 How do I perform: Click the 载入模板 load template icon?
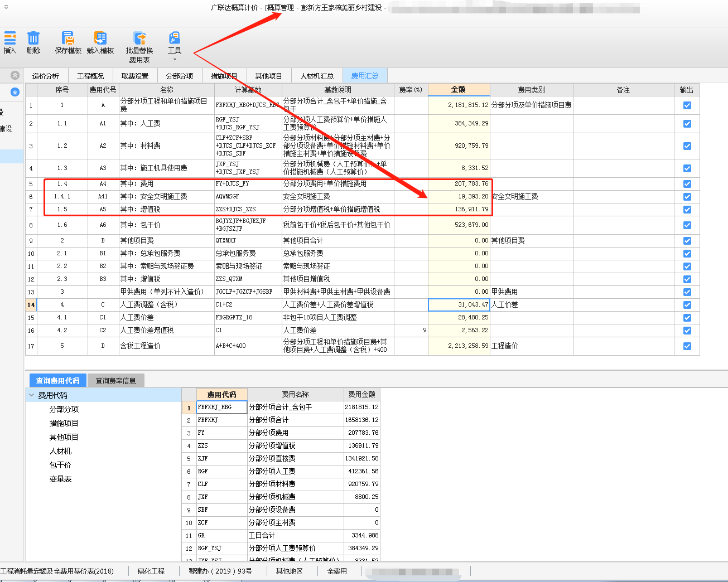click(x=100, y=38)
